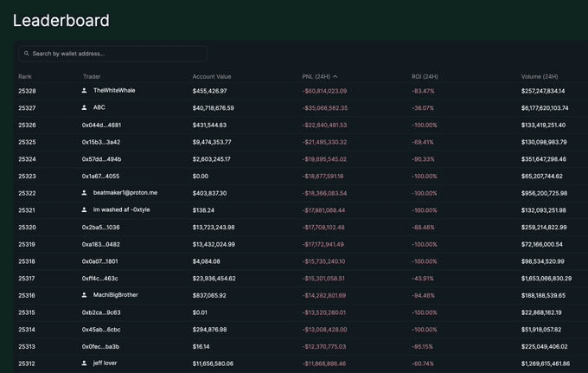This screenshot has width=588, height=373.
Task: Toggle the sort arrow beside PNL (24H)
Action: click(335, 76)
